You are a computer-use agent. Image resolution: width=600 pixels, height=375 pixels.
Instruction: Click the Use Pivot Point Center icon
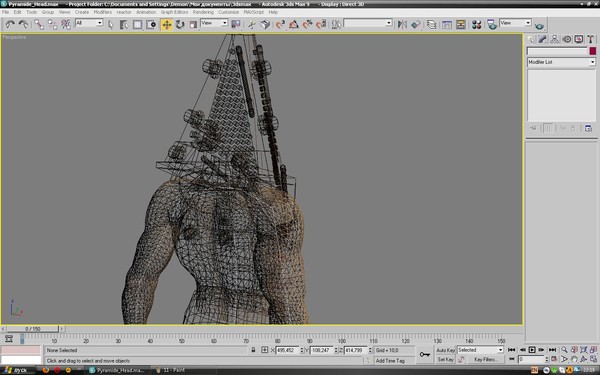[236, 24]
